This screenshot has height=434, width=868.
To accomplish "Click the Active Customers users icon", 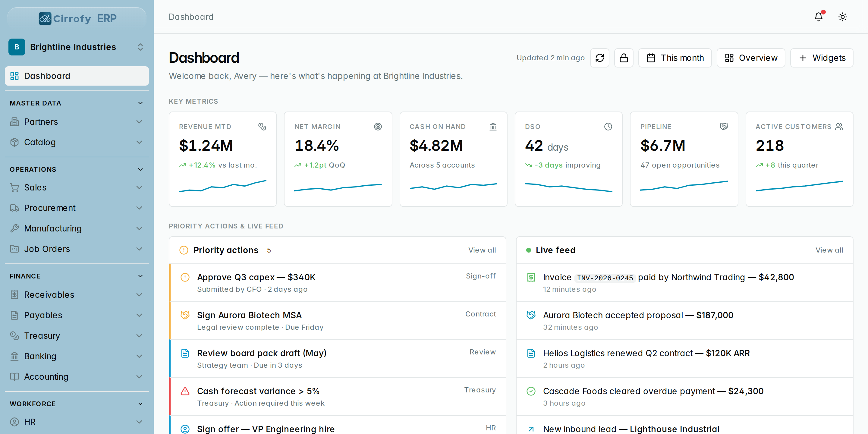I will 839,127.
